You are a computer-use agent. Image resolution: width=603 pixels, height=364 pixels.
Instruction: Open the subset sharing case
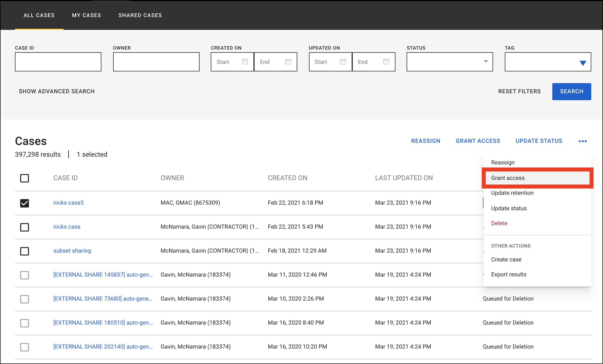point(72,250)
